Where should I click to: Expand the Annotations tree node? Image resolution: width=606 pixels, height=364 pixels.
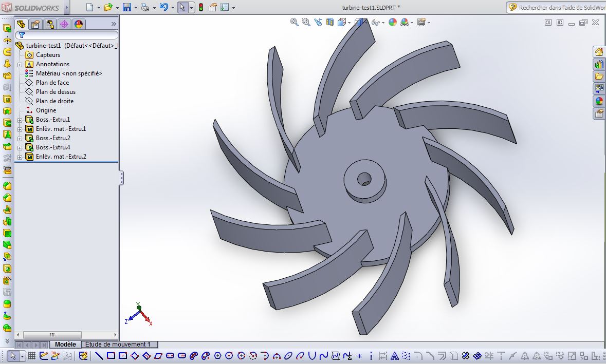(20, 64)
